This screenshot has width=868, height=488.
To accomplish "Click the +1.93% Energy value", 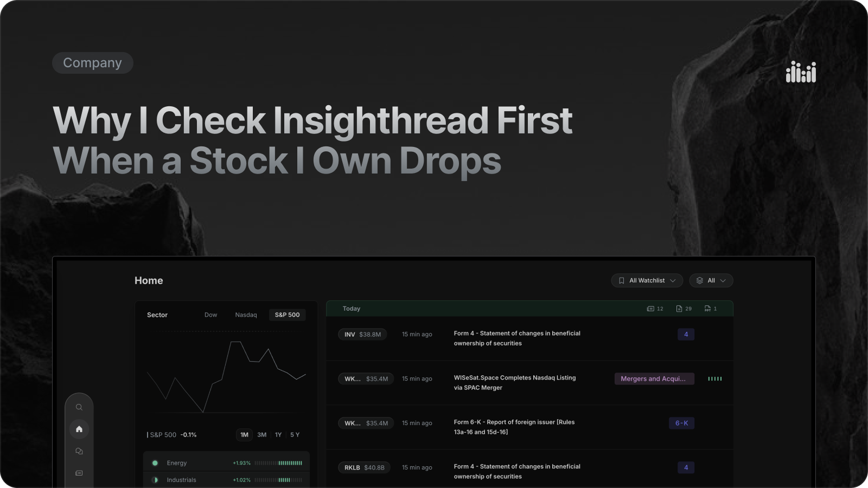I will click(x=241, y=463).
